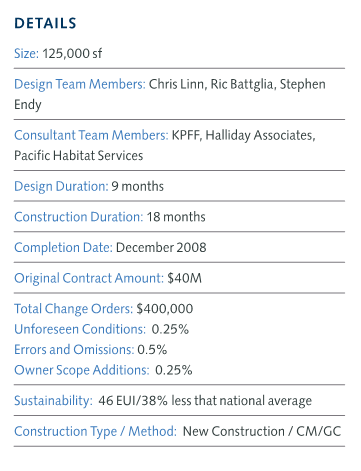The image size is (361, 471).
Task: Click the December 2008 text
Action: (x=161, y=248)
